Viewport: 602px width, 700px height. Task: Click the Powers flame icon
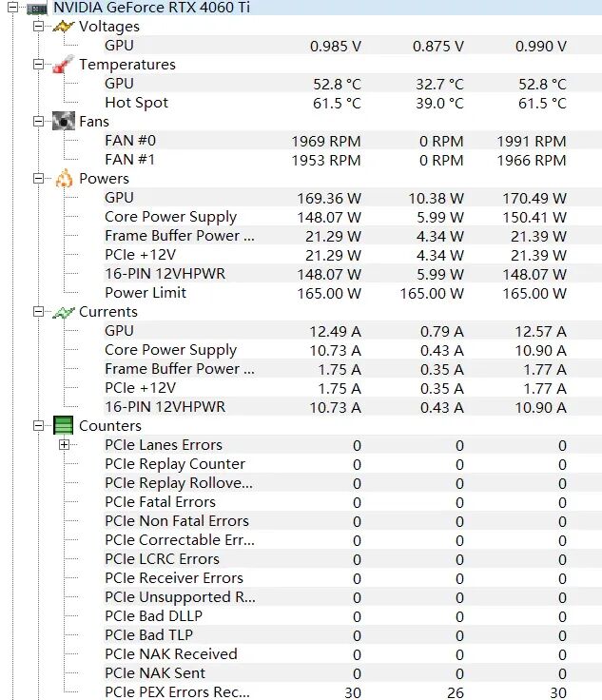click(64, 178)
